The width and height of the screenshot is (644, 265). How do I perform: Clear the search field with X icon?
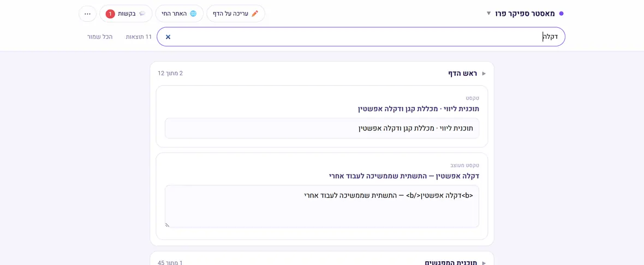(168, 37)
